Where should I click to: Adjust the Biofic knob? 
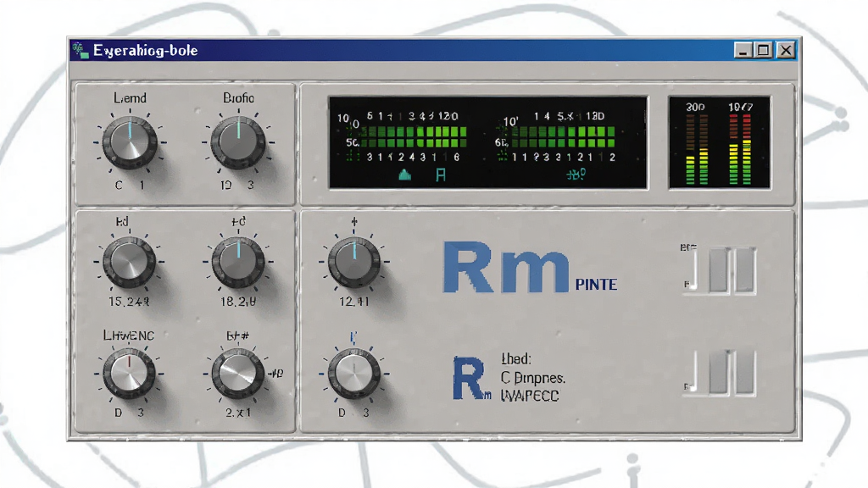238,142
